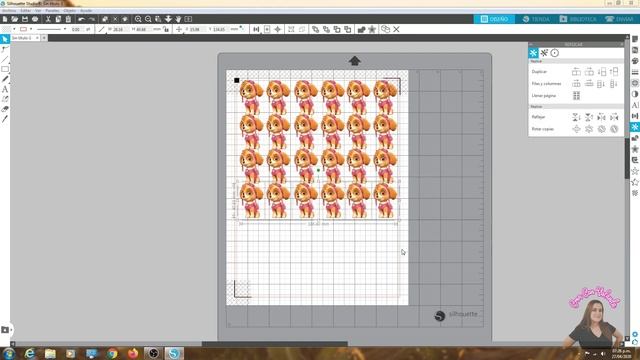The height and width of the screenshot is (360, 640).
Task: Select the Knife tool
Action: tap(5, 119)
